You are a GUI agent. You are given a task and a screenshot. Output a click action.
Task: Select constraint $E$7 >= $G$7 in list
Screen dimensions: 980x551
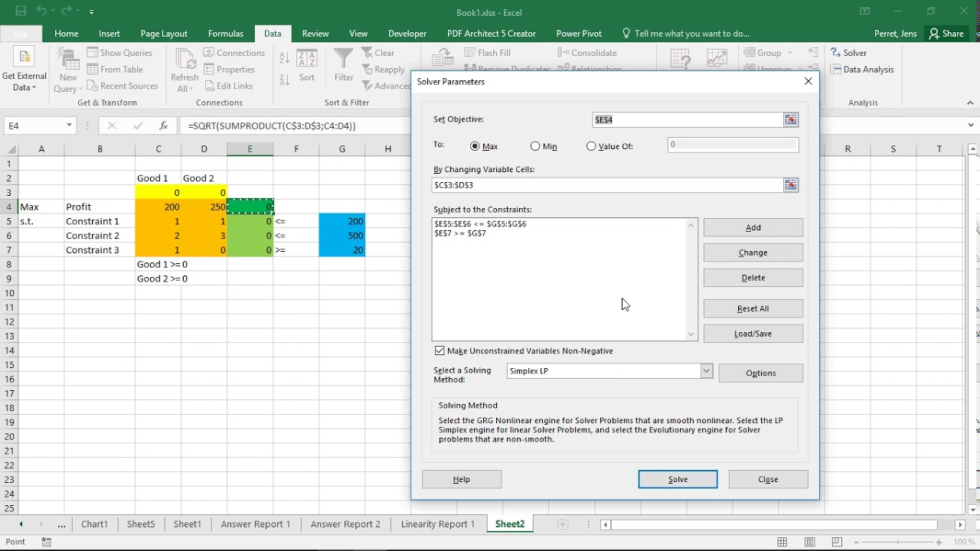(x=460, y=233)
